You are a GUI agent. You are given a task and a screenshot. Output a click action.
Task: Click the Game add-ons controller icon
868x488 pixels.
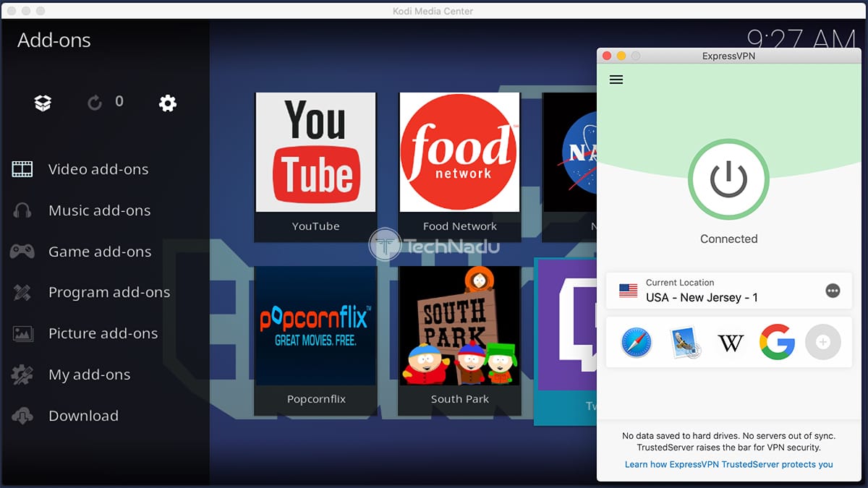22,252
